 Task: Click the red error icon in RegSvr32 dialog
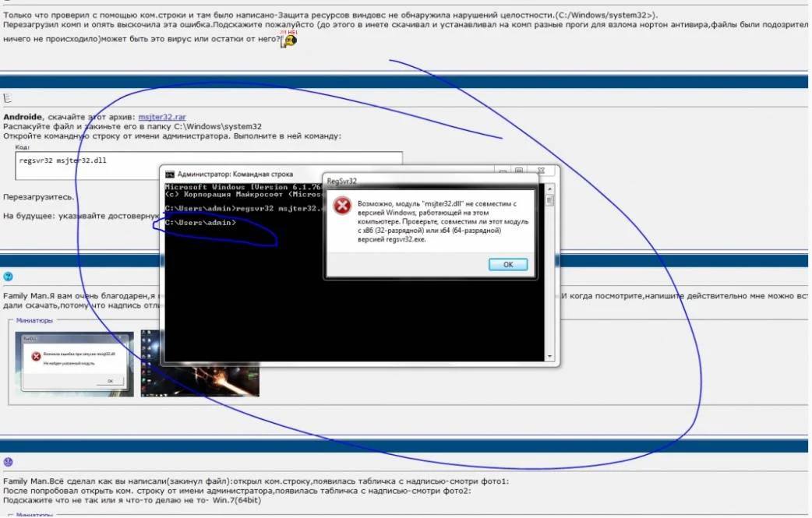(x=342, y=206)
